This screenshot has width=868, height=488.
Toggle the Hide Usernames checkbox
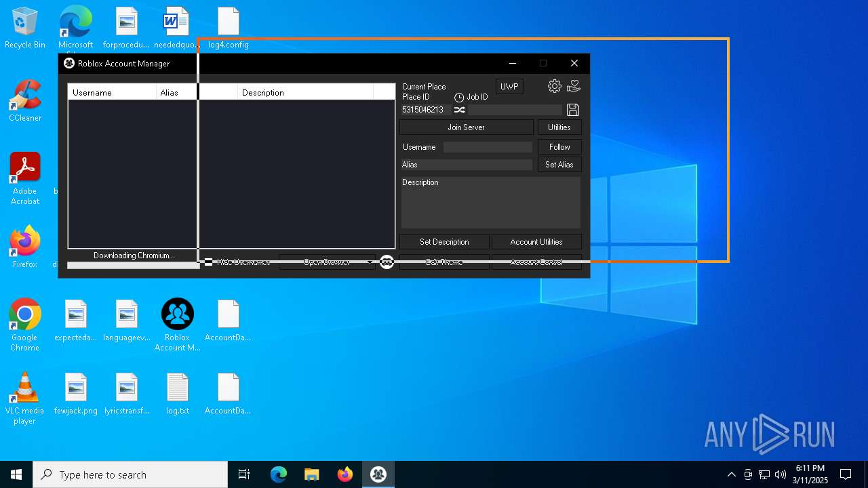tap(209, 262)
